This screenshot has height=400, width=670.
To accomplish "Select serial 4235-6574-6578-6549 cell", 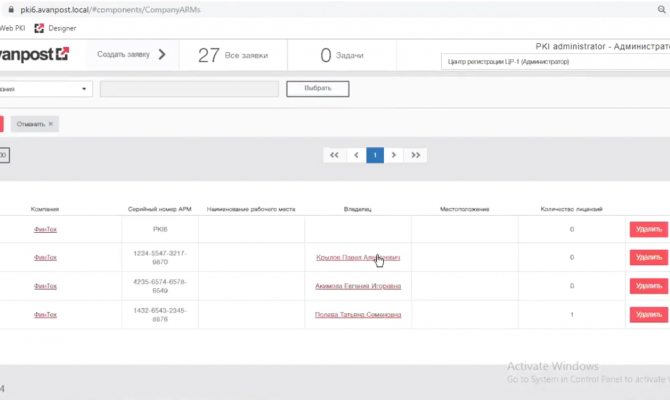I will tap(160, 286).
